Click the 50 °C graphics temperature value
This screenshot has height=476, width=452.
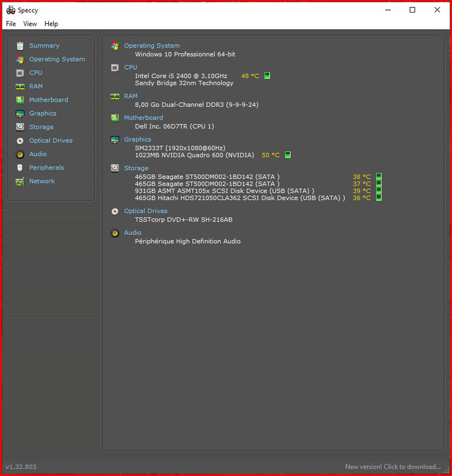pos(271,155)
